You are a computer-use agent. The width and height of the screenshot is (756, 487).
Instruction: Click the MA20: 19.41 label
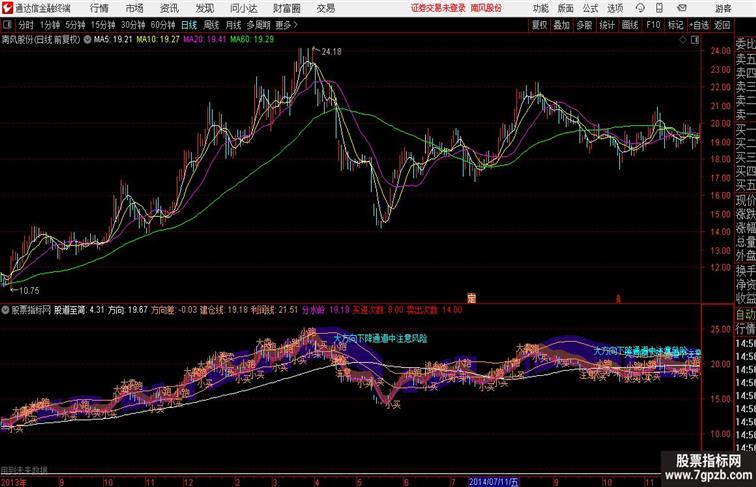204,40
